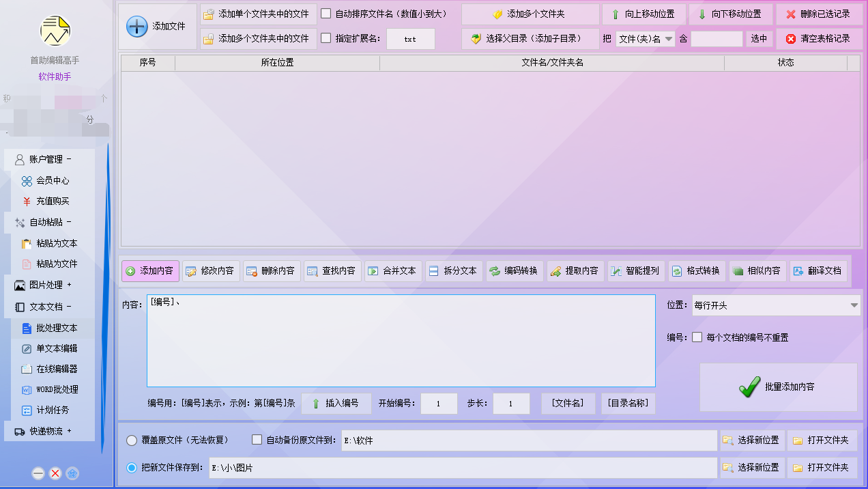Expand the 文件(夹)名 combo box
This screenshot has width=868, height=489.
(x=645, y=39)
